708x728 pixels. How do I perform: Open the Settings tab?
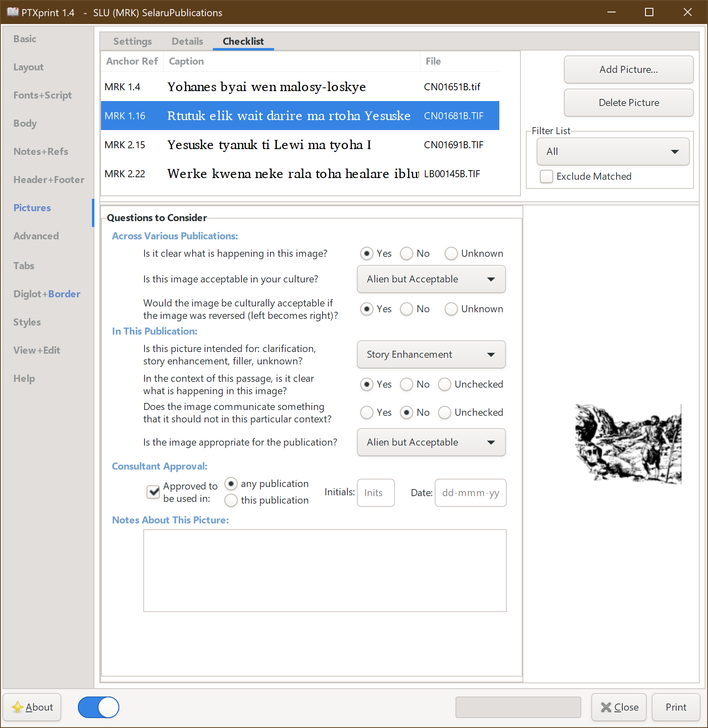(x=132, y=41)
